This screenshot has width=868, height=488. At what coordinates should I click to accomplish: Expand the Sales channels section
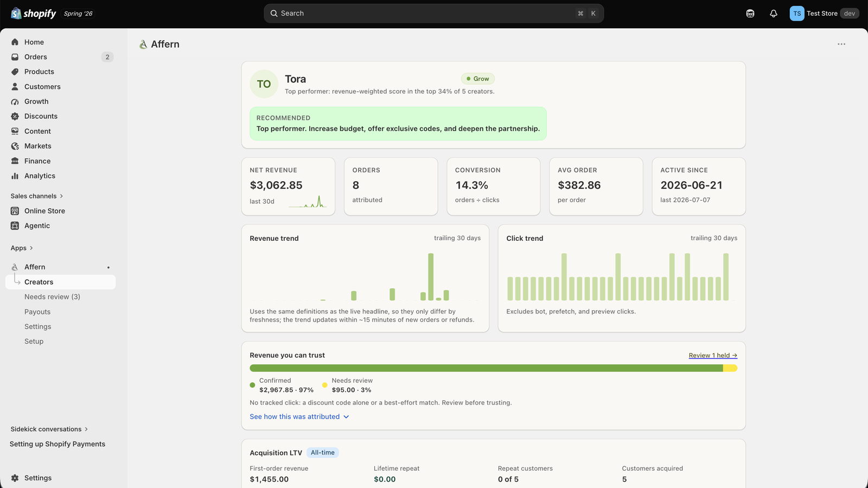(x=37, y=196)
